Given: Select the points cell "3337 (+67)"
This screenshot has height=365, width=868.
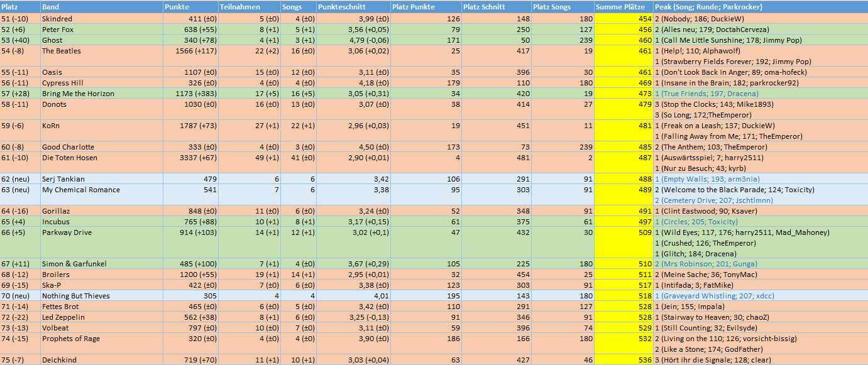Looking at the screenshot, I should point(190,163).
